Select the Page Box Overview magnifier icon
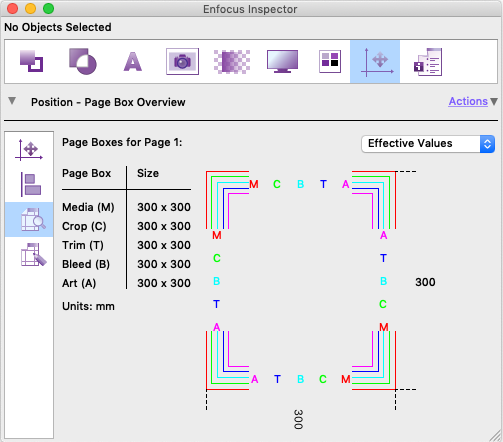This screenshot has height=442, width=503. 29,219
